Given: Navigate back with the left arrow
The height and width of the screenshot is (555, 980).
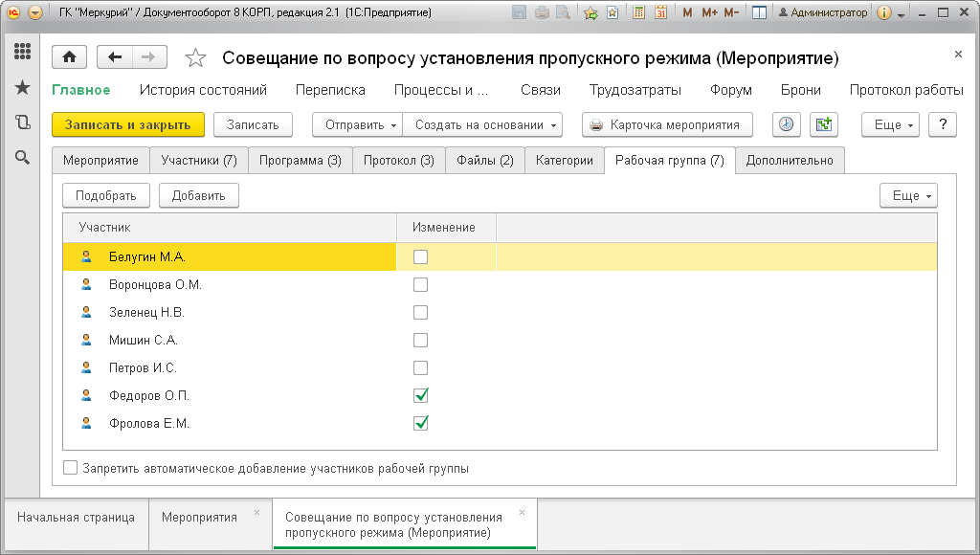Looking at the screenshot, I should pyautogui.click(x=115, y=57).
